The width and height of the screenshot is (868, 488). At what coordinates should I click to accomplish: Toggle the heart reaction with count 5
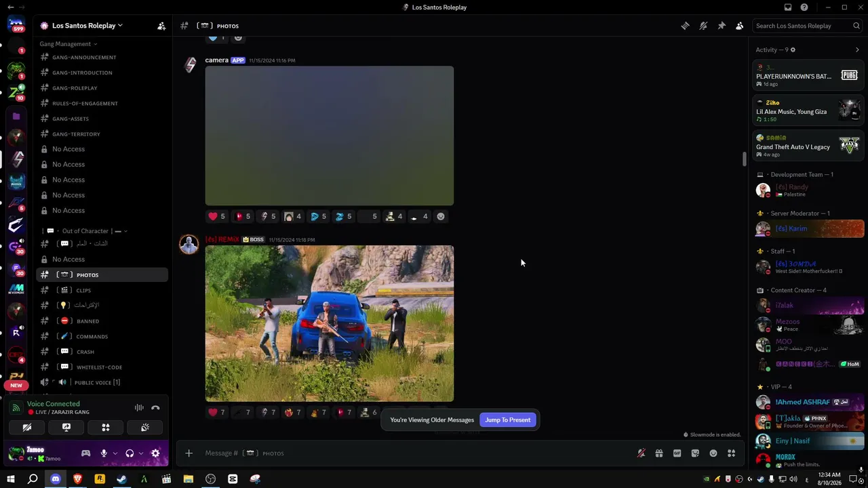217,216
